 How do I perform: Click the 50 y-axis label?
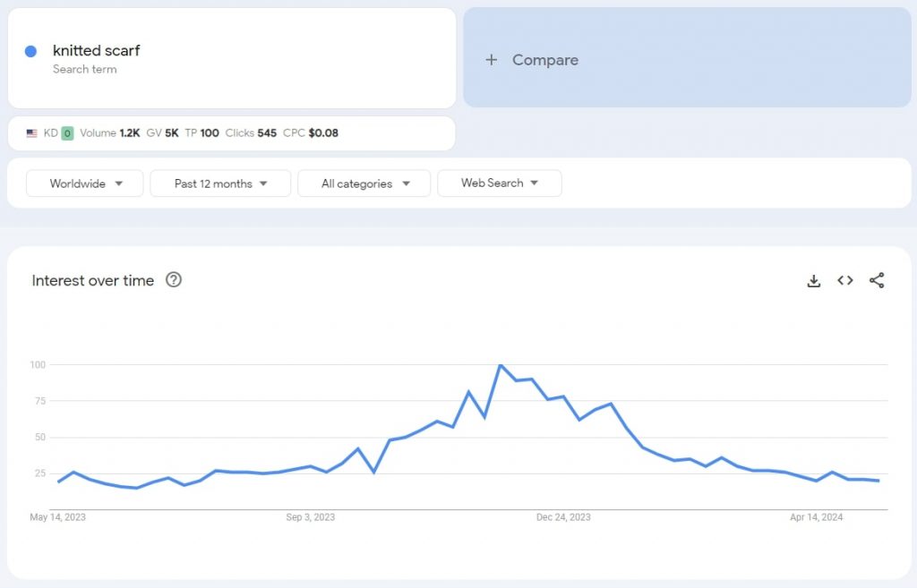39,438
